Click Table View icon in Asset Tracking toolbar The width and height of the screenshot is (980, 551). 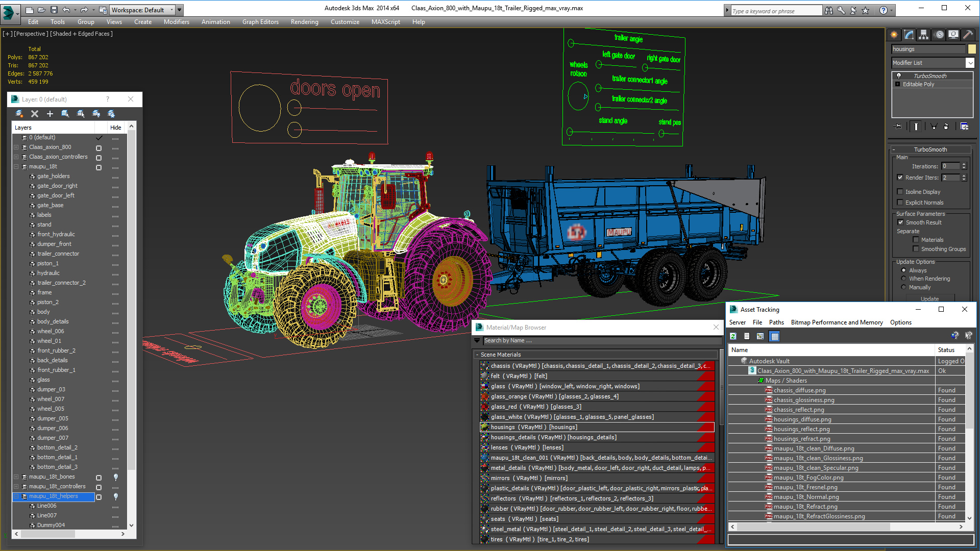(x=775, y=336)
